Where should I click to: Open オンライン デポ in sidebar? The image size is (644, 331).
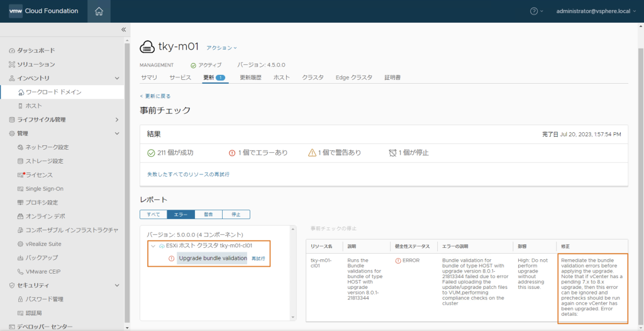click(x=45, y=216)
